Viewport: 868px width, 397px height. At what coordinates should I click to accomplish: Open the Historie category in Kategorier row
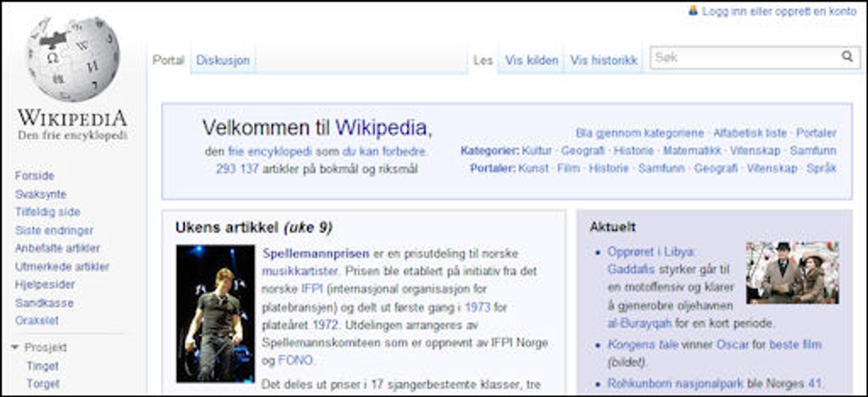point(634,151)
